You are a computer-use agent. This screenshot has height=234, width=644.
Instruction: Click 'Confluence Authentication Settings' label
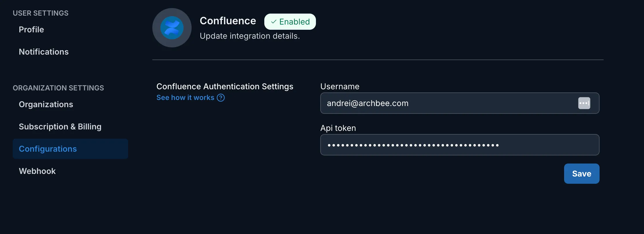pos(225,86)
